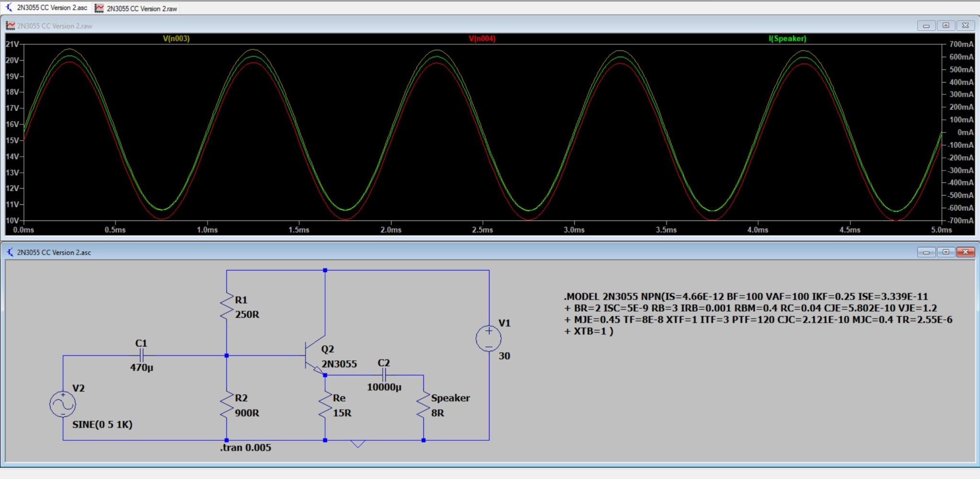
Task: Click the 0mA label on the right axis
Action: 965,132
